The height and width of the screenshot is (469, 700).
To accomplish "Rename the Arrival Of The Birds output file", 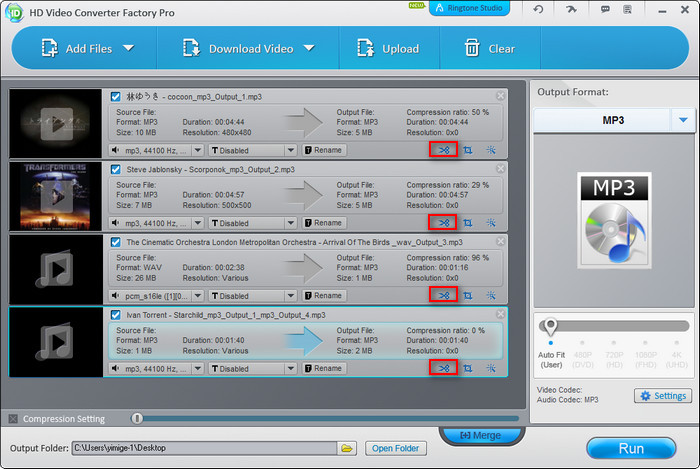I will pos(324,295).
